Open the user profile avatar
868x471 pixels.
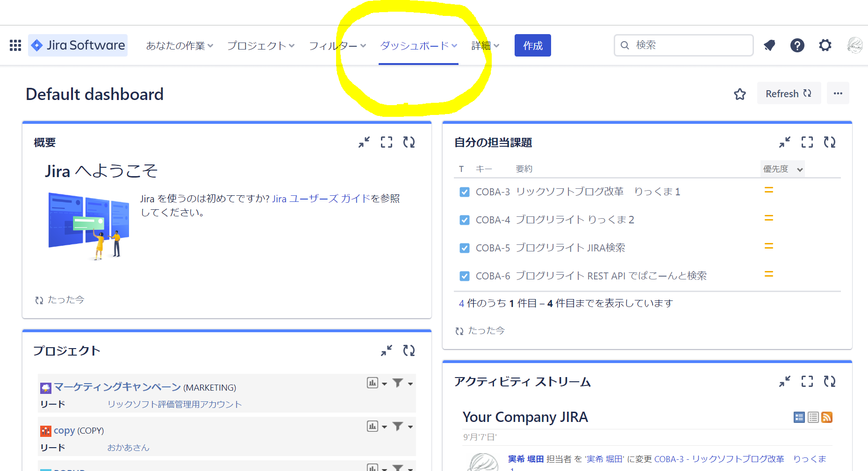tap(855, 45)
